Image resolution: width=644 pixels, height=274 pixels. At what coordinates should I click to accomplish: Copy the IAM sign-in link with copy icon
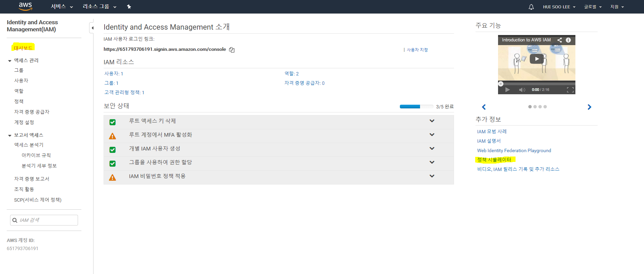pos(232,50)
